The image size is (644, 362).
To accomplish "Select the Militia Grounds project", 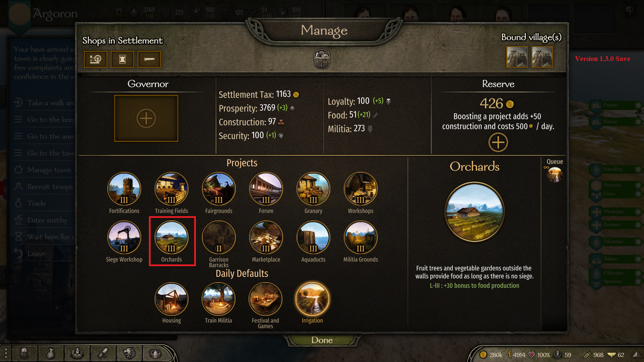I will tap(361, 238).
